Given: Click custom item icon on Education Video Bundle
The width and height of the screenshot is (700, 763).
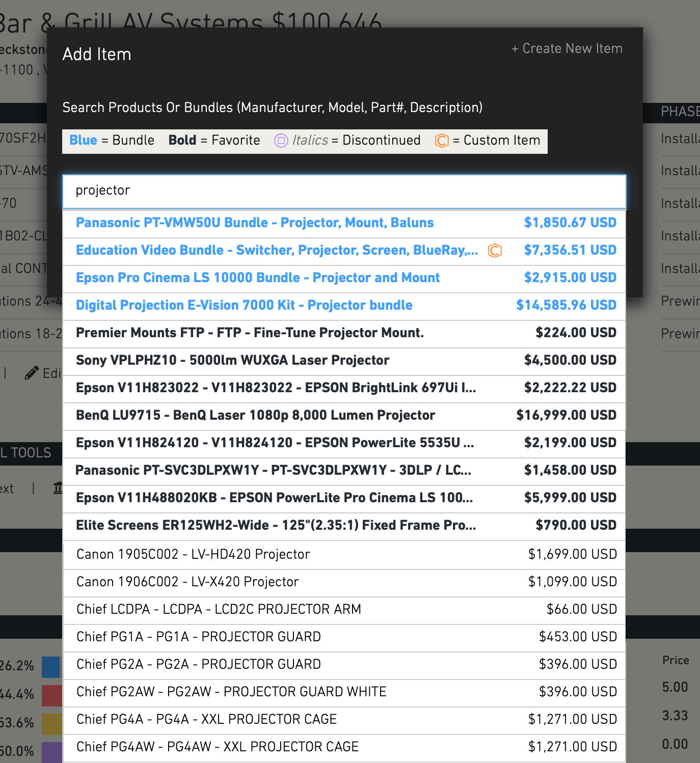Looking at the screenshot, I should click(x=495, y=251).
